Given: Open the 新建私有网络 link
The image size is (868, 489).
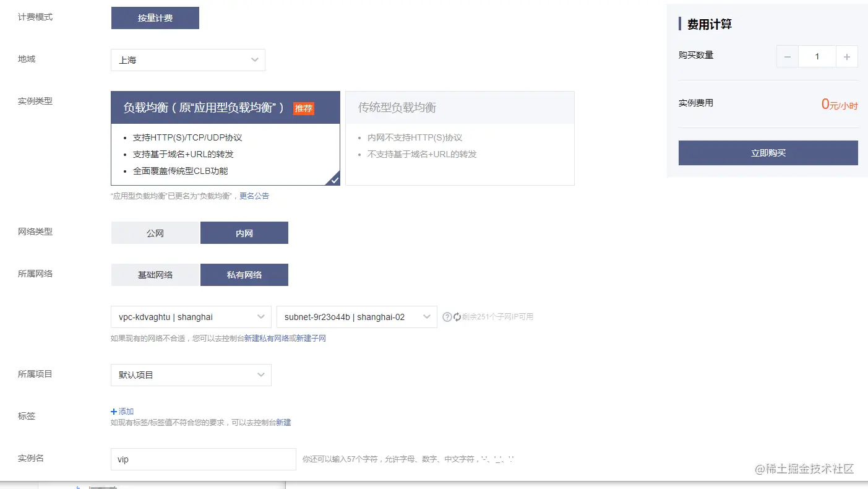Looking at the screenshot, I should (x=267, y=339).
